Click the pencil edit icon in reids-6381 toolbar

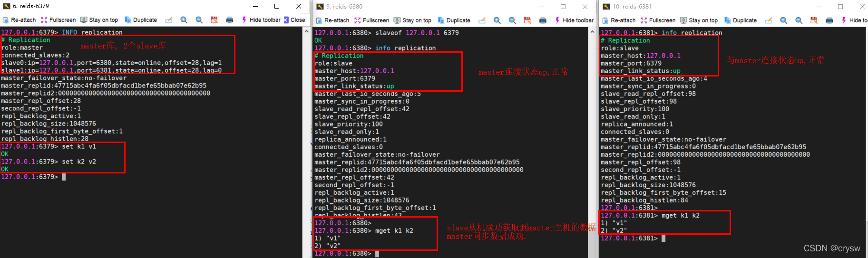[x=769, y=20]
